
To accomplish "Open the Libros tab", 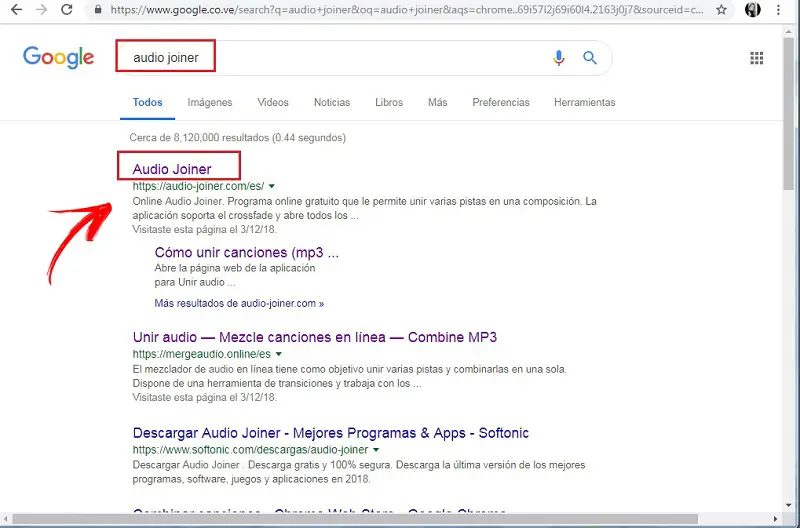I will point(389,102).
